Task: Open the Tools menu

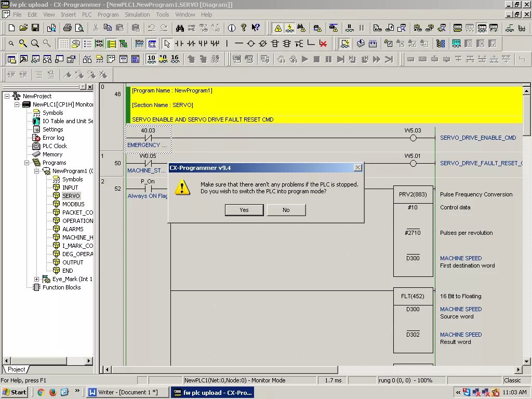Action: coord(162,15)
